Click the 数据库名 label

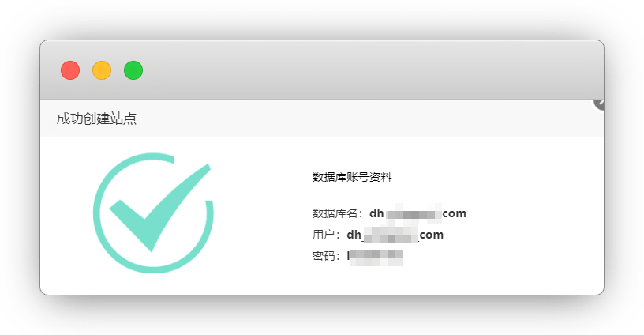[335, 213]
